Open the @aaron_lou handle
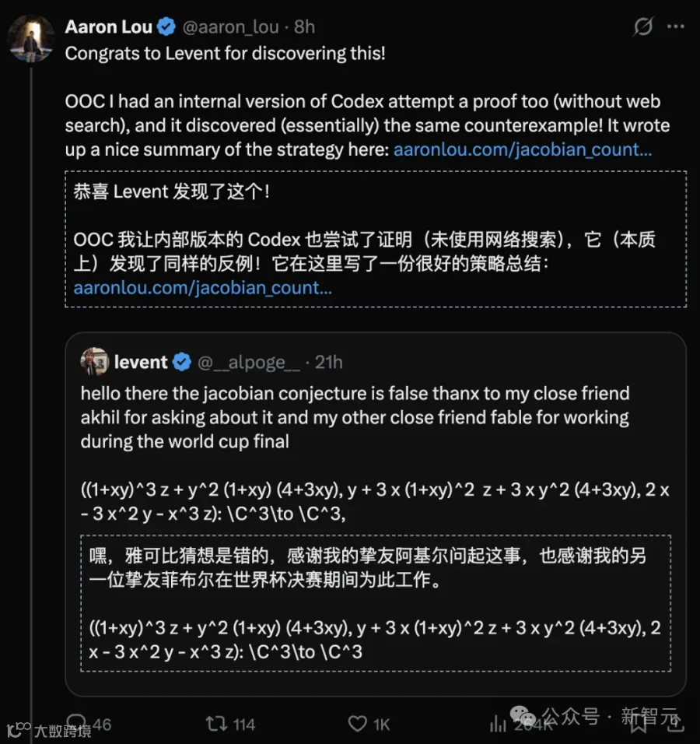This screenshot has height=744, width=700. point(230,27)
